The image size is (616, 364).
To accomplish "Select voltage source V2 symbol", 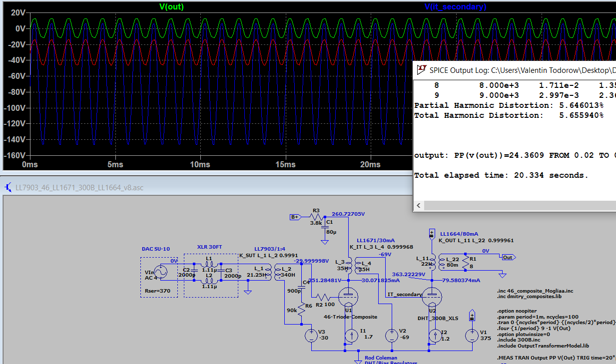I will pos(392,336).
